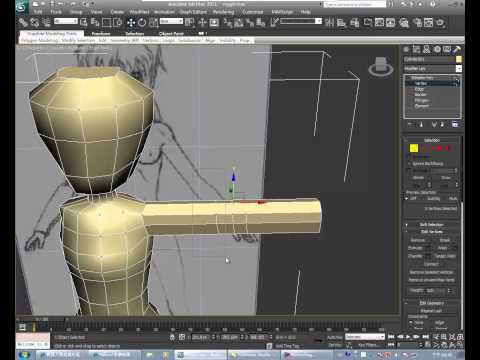Toggle Show End Result in stack

click(421, 124)
